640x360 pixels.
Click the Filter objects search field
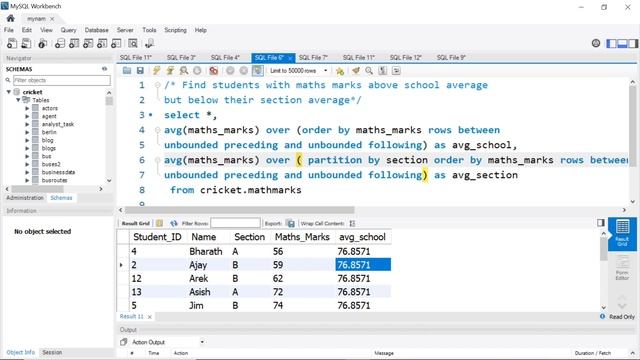62,80
